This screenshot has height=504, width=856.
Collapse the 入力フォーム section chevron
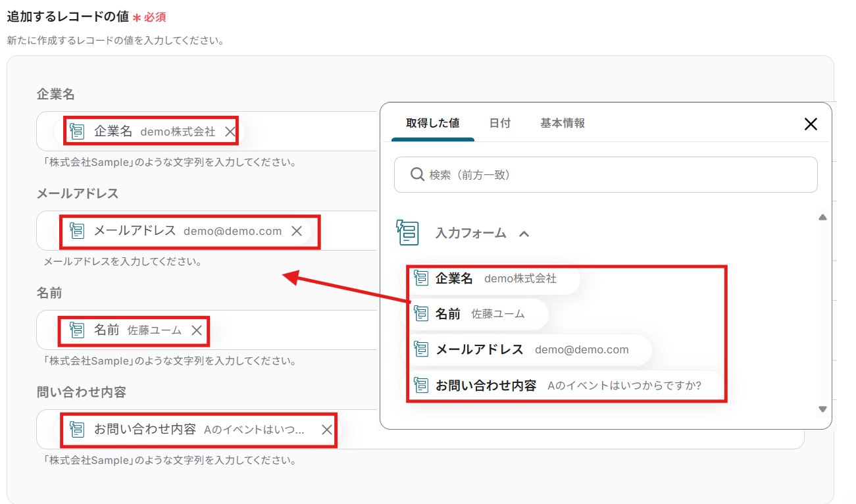coord(524,233)
